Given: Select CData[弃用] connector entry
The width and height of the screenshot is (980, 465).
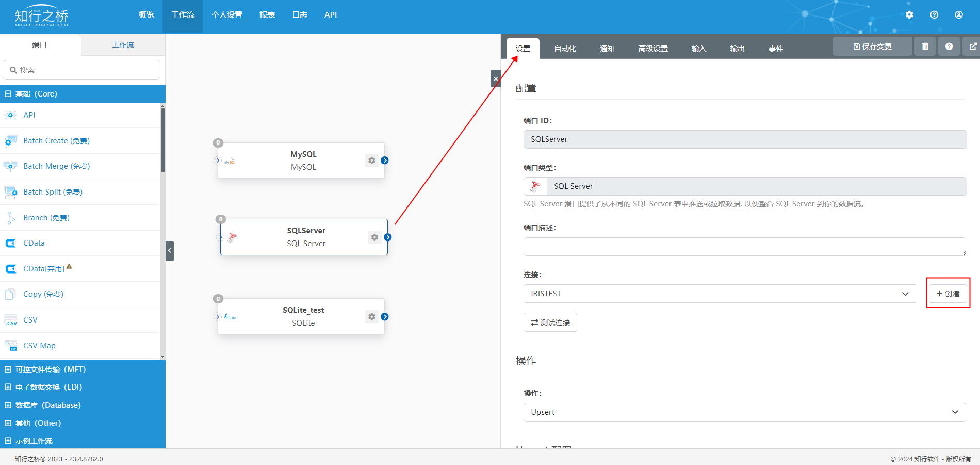Looking at the screenshot, I should click(80, 269).
